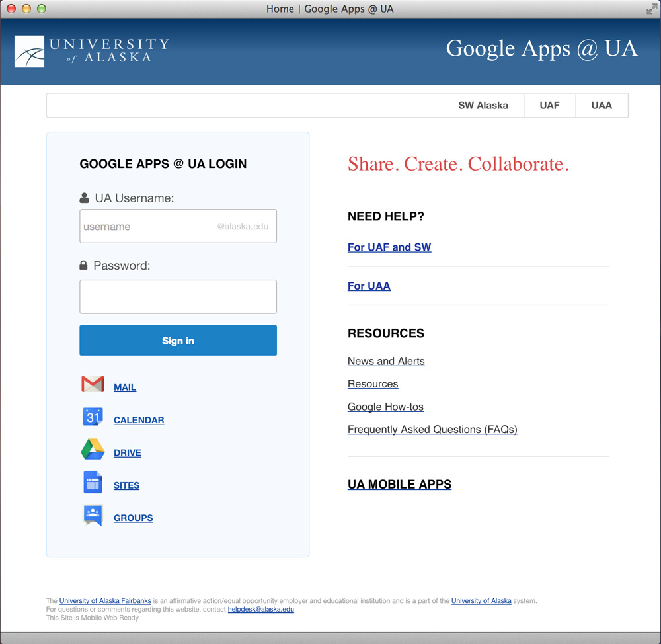Click the Google Groups icon
The image size is (661, 644).
tap(93, 515)
